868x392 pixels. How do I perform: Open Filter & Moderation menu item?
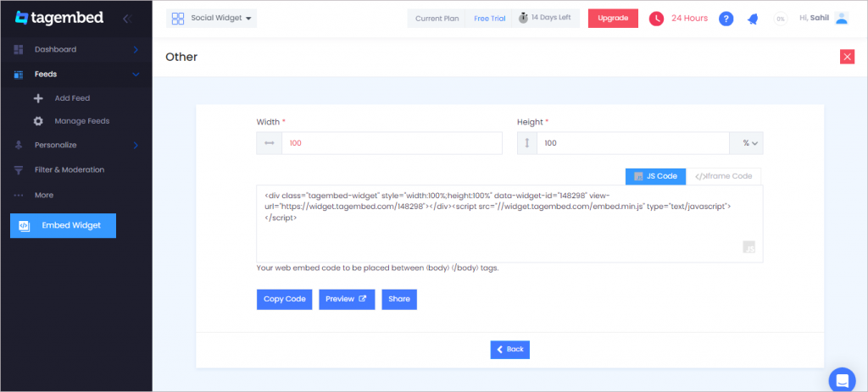coord(70,169)
